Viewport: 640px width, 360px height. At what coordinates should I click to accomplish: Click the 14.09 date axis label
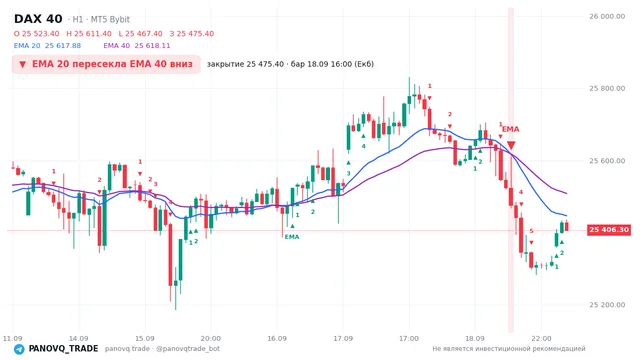coord(78,338)
